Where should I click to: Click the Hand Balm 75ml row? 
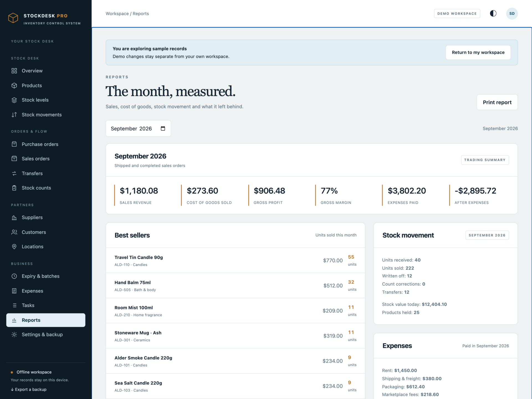(x=236, y=286)
